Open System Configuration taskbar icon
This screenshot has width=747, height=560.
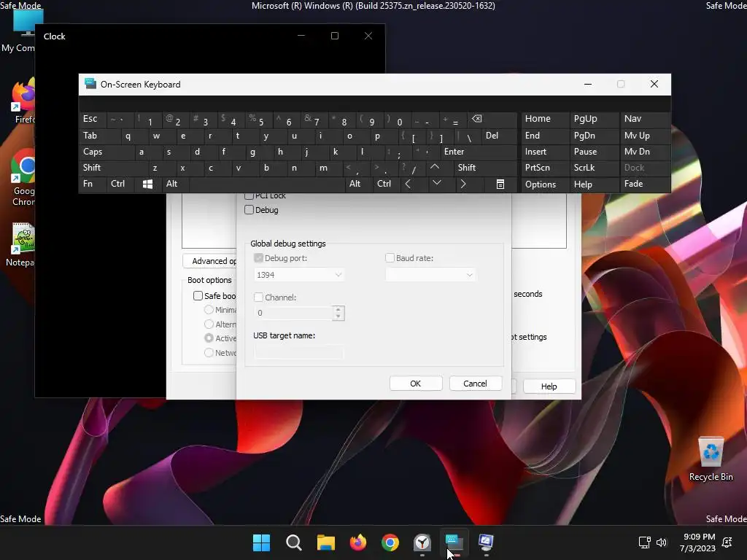coord(486,542)
